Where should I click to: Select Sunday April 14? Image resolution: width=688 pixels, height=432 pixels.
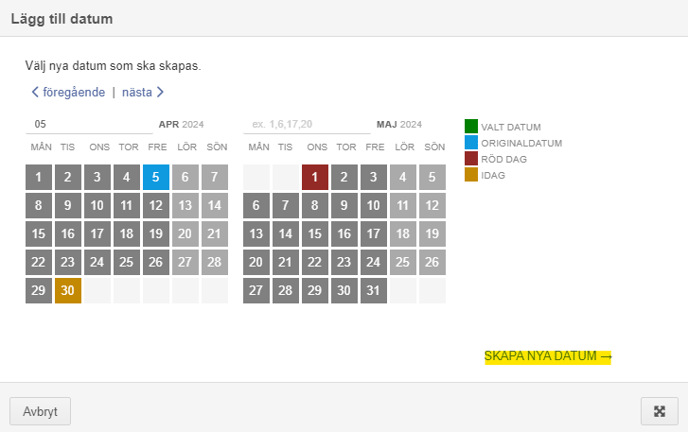click(x=215, y=206)
